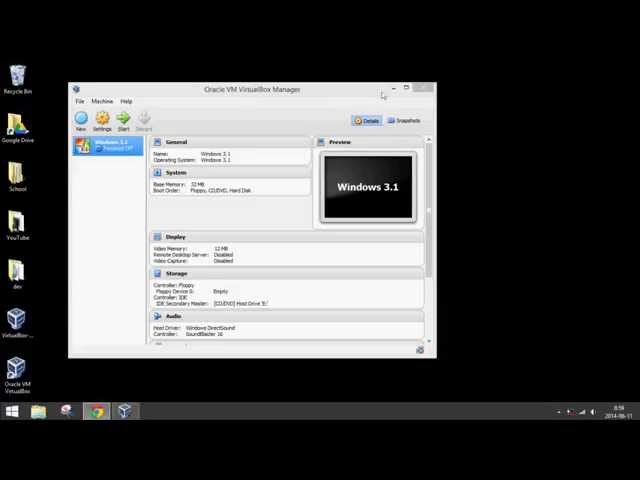This screenshot has width=640, height=480.
Task: Select the School folder on desktop
Action: [18, 177]
